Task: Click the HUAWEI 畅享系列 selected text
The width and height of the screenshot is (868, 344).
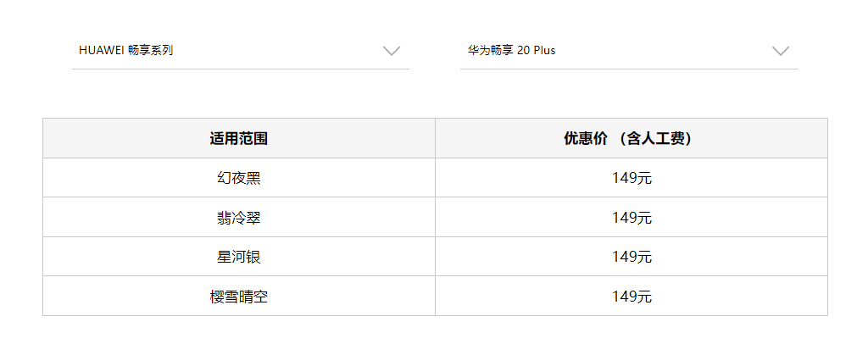Action: click(125, 51)
